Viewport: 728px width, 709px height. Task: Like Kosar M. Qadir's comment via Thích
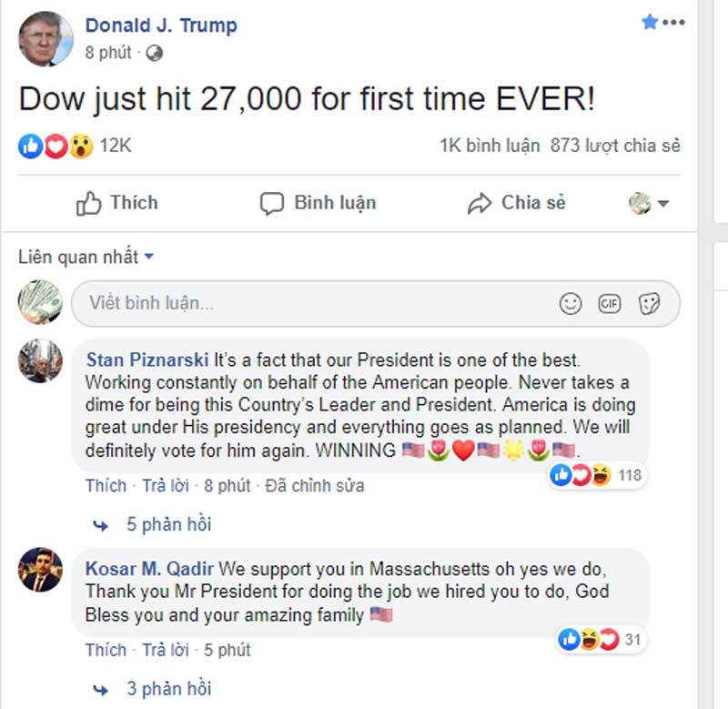[x=106, y=650]
